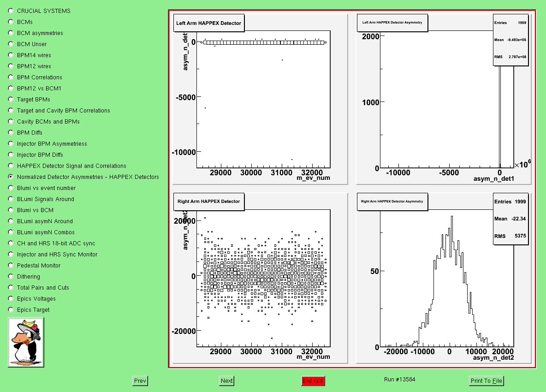Select the Epics Target radio button
Screen dimensions: 546x392
click(x=11, y=310)
